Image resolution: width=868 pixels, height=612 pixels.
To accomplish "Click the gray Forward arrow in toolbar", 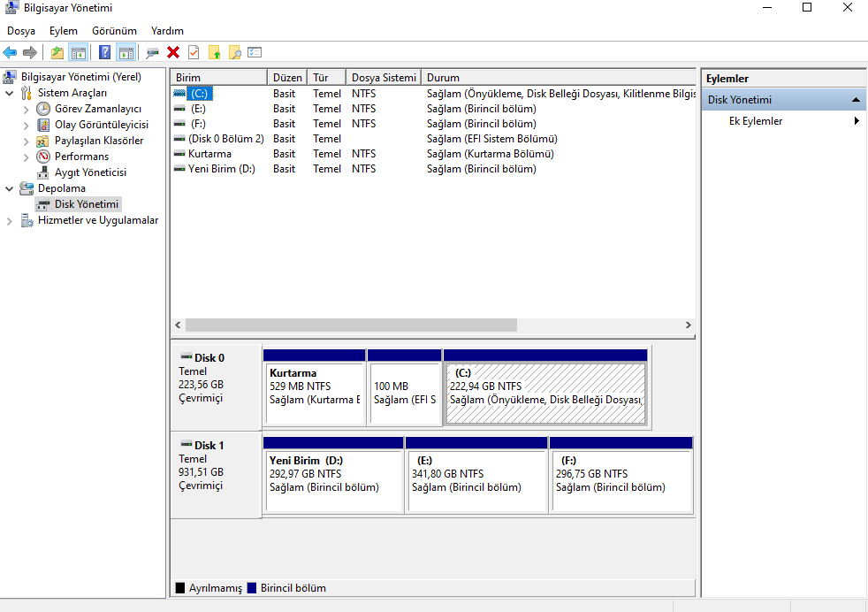I will coord(30,52).
